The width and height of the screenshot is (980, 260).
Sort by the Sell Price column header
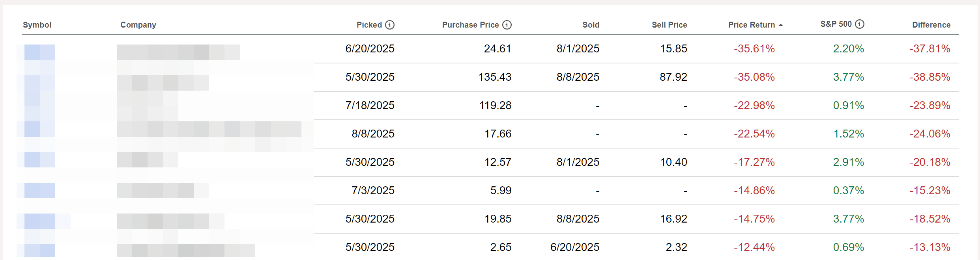[669, 25]
